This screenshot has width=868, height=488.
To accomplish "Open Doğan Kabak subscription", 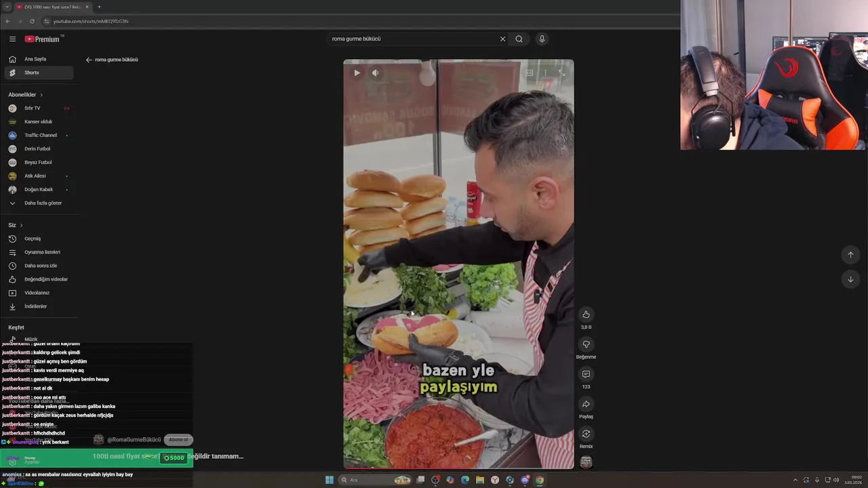I will [39, 190].
